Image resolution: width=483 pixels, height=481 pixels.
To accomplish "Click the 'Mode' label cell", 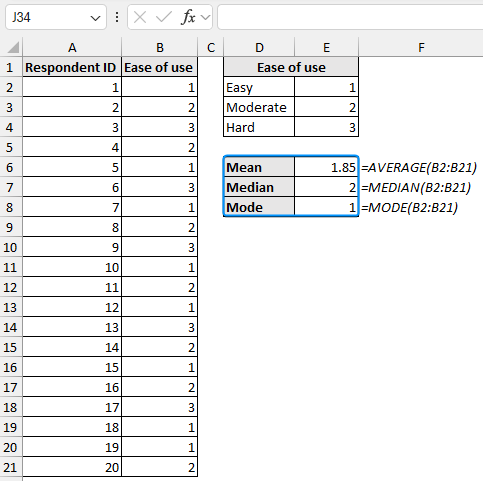I will 259,207.
